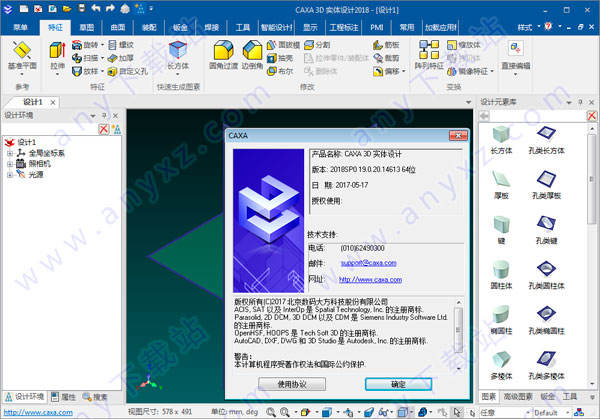Open the 偏移 dropdown arrow

point(404,71)
